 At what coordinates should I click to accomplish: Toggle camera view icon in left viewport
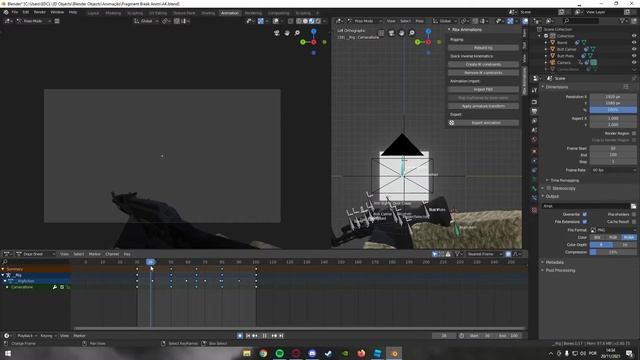[x=277, y=33]
